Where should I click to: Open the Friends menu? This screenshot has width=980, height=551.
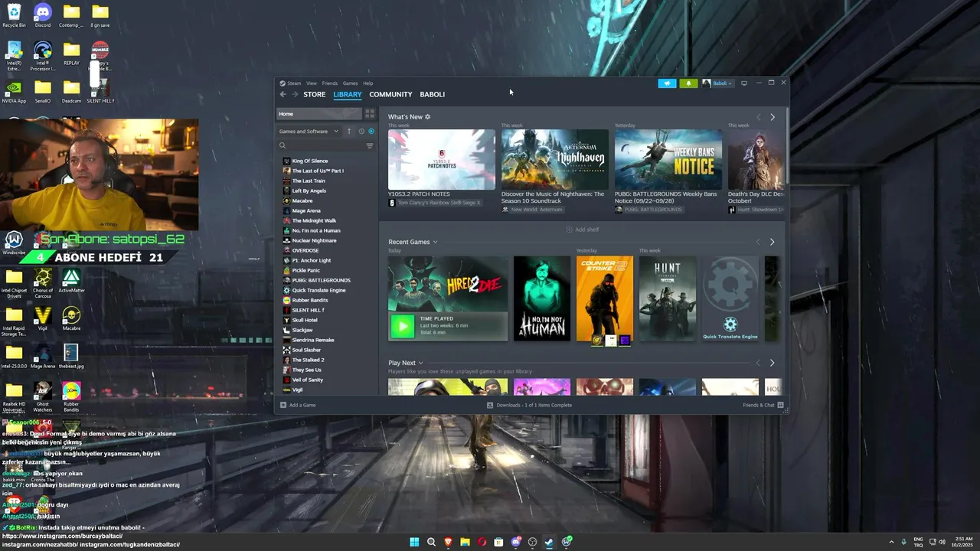pos(330,83)
